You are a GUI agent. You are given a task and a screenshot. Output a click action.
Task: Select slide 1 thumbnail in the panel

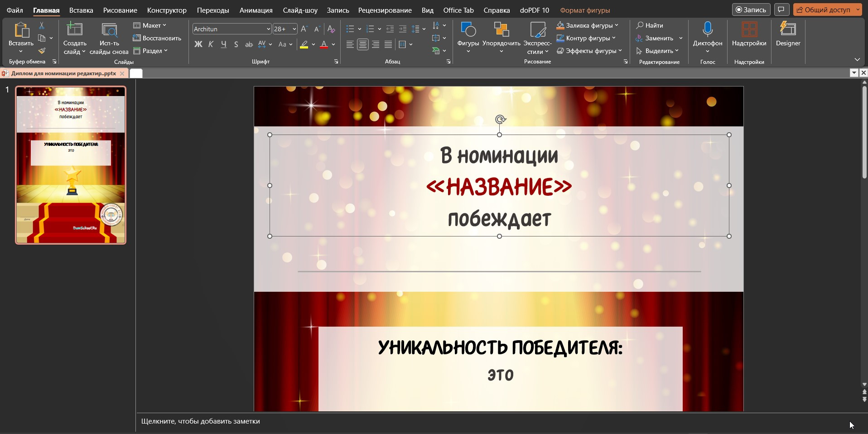click(71, 165)
